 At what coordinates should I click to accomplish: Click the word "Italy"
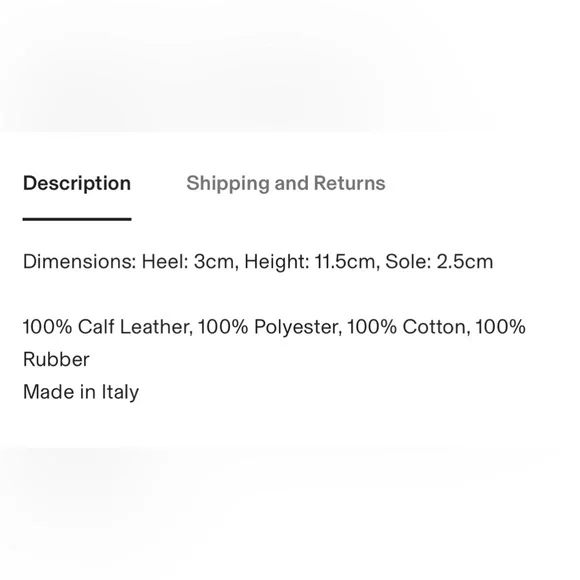click(120, 392)
